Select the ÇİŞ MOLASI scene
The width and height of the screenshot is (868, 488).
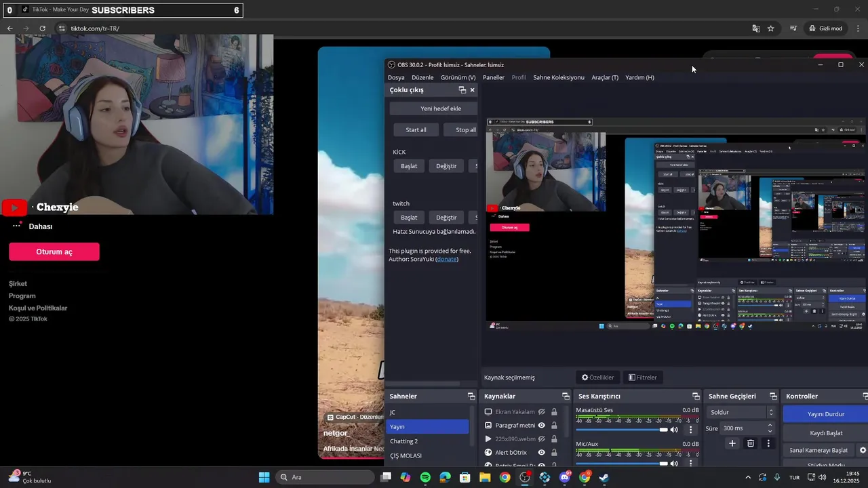point(427,455)
